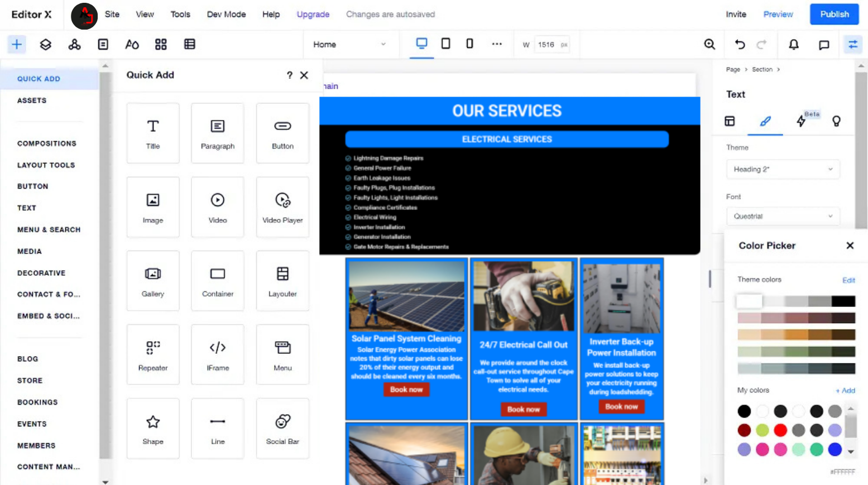
Task: Expand the Home page dropdown
Action: (x=349, y=45)
